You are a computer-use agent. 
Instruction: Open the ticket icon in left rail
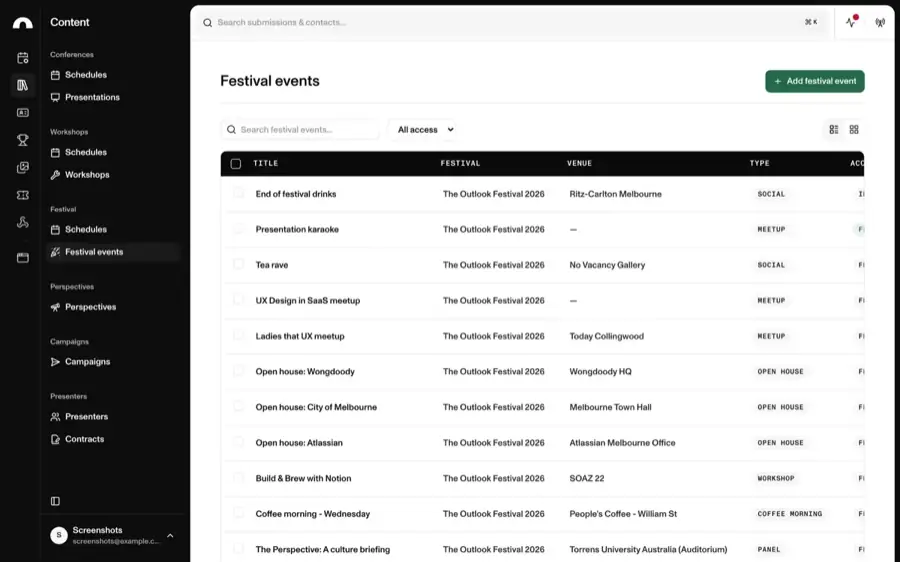[22, 195]
